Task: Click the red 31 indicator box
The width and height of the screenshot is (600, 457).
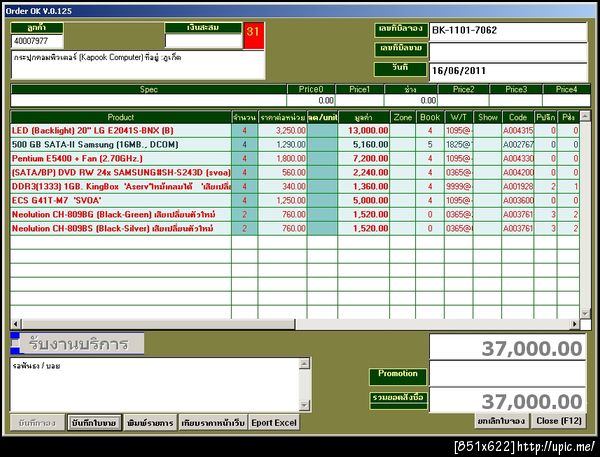Action: 253,35
